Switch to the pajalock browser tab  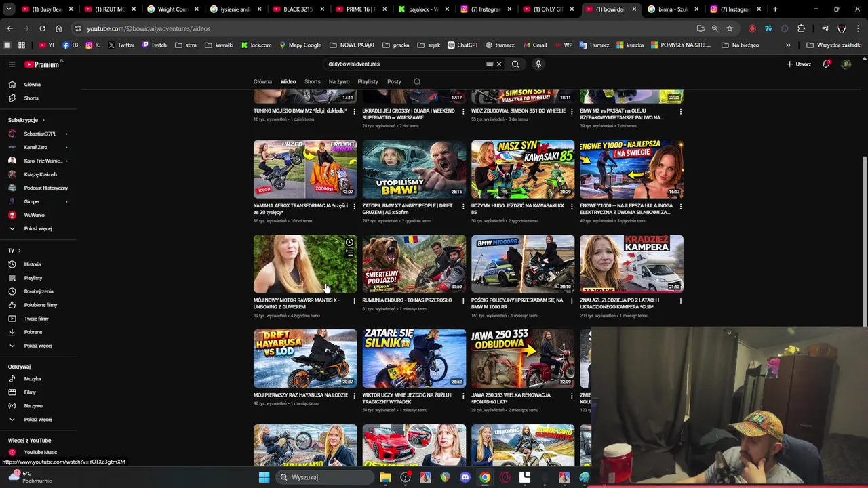click(424, 9)
